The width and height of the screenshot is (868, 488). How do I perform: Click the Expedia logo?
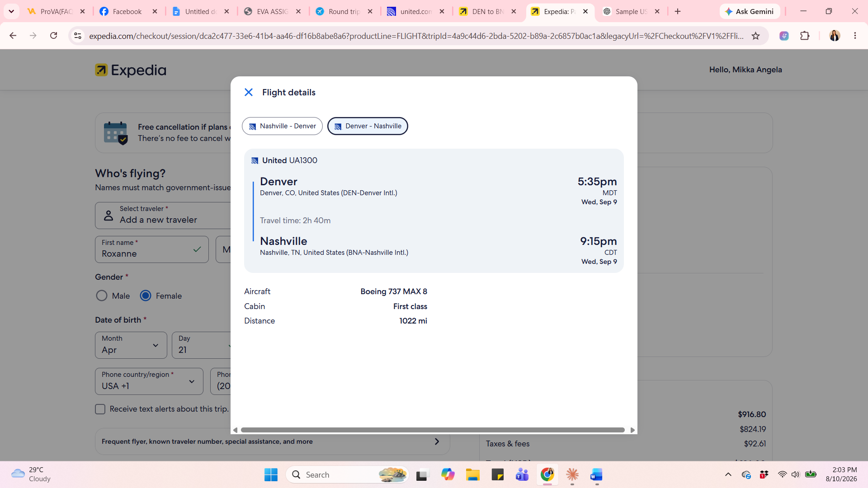click(x=131, y=70)
